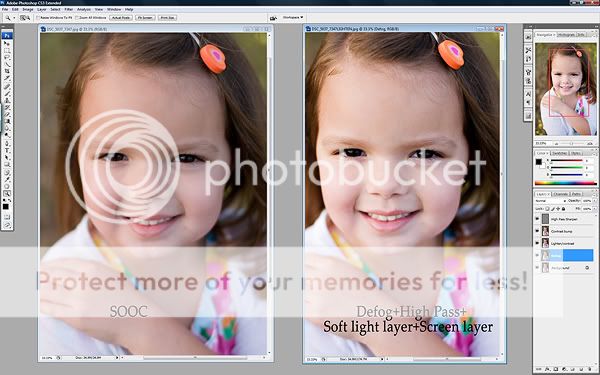Screen dimensions: 600x375
Task: Click the Print Size button
Action: coord(168,18)
